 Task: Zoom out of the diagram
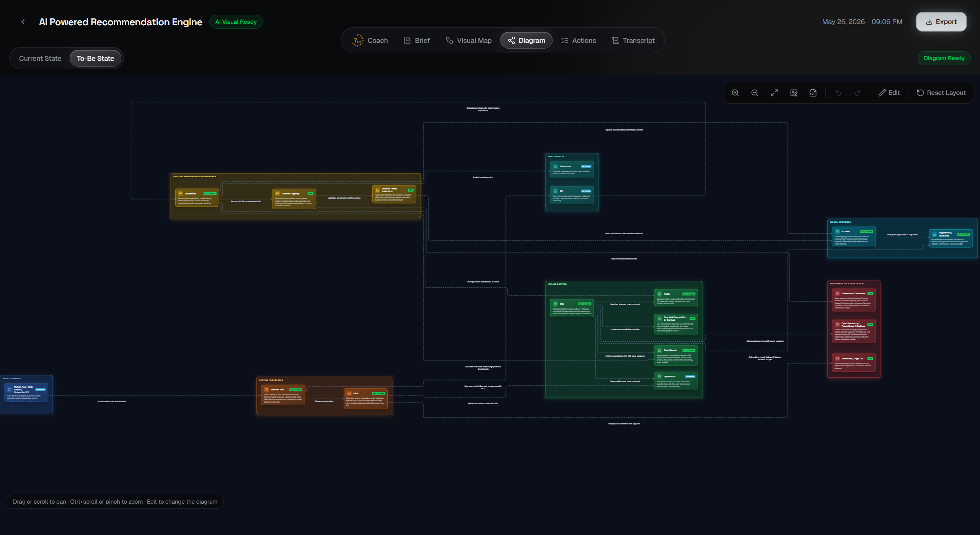coord(755,93)
